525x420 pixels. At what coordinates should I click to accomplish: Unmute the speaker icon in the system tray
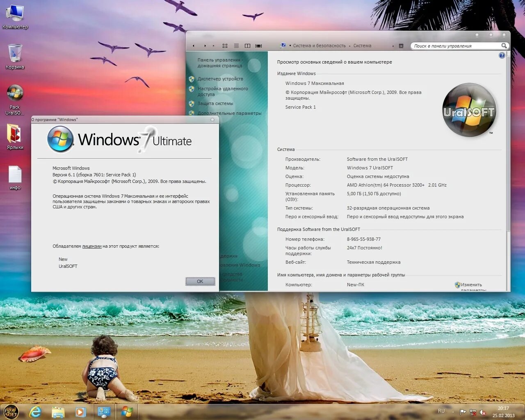click(x=482, y=412)
